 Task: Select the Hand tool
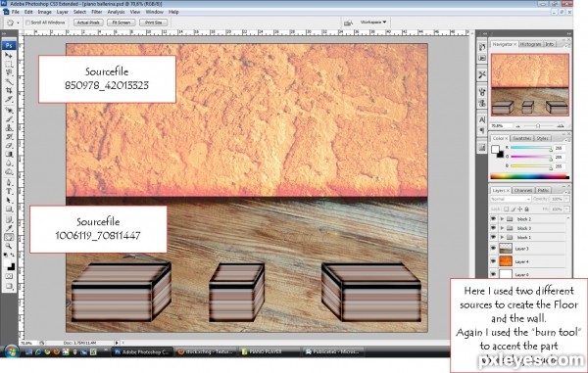click(9, 238)
